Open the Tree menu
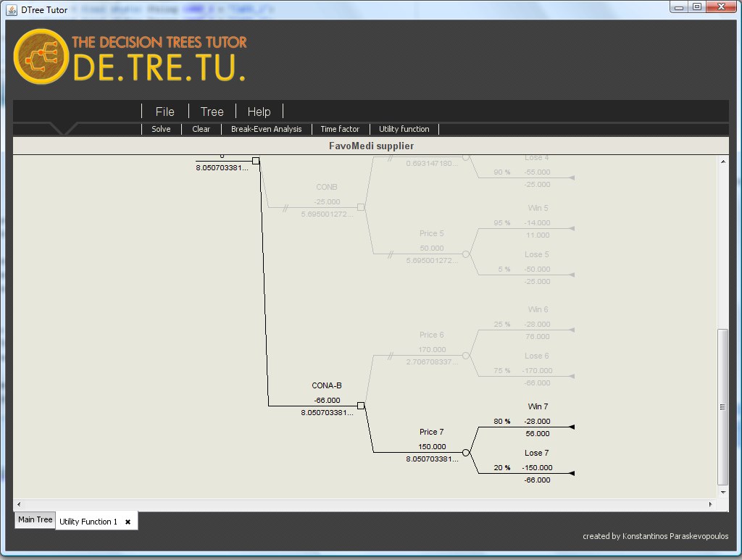 212,112
